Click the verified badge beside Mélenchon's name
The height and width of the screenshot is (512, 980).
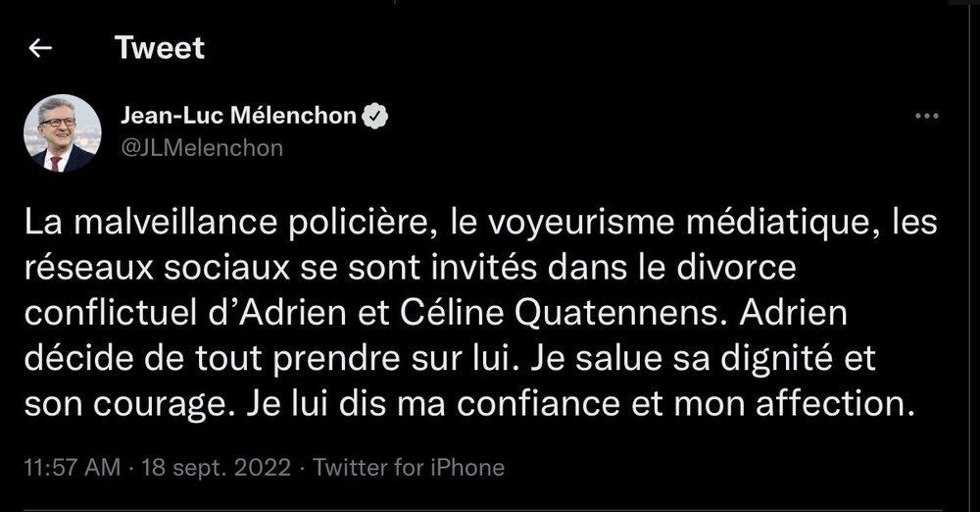pos(375,117)
